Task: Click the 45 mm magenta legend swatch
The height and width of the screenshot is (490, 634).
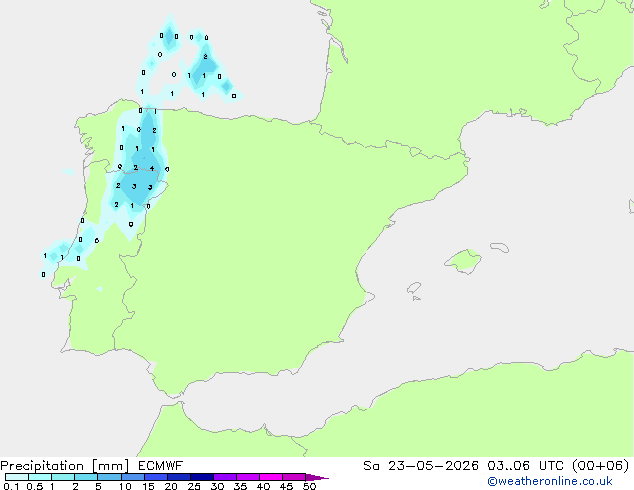Action: click(x=294, y=477)
